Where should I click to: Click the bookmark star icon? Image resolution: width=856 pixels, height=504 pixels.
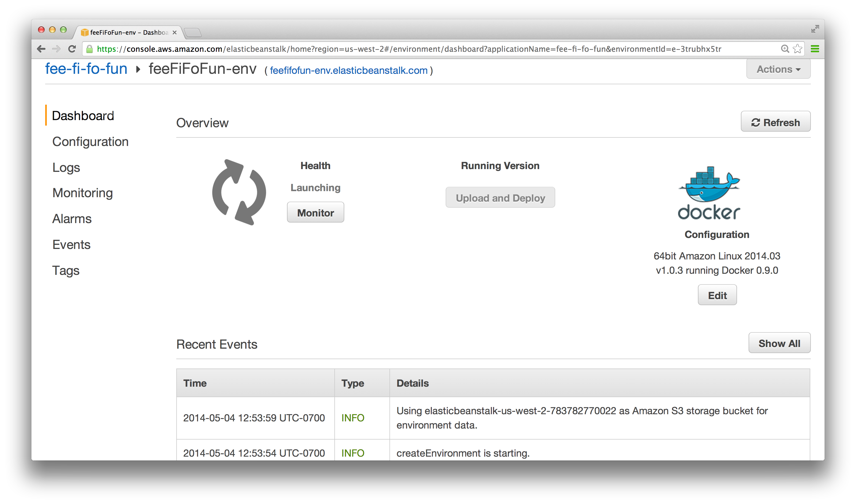(797, 49)
